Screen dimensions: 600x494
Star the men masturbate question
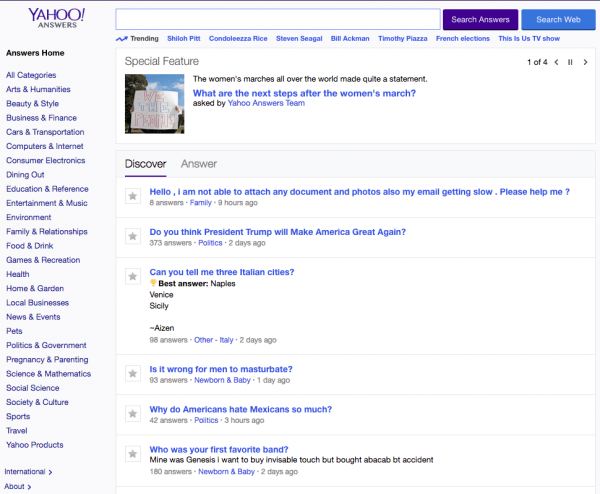133,373
